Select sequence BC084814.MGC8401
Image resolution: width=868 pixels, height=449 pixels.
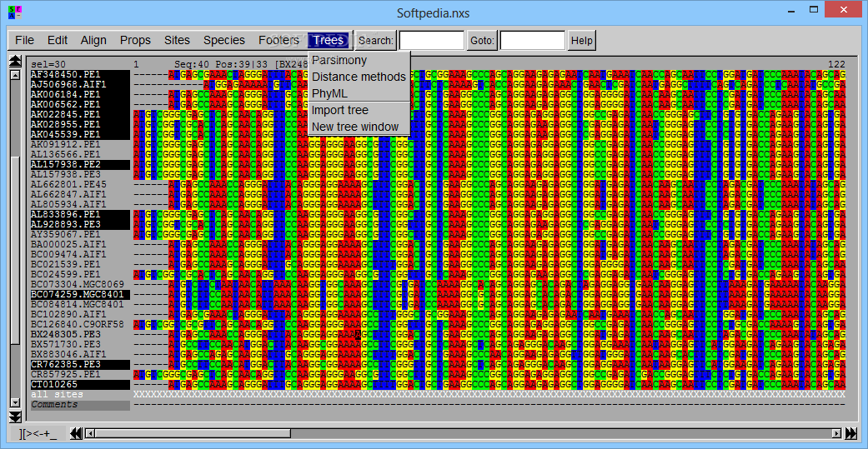(80, 304)
